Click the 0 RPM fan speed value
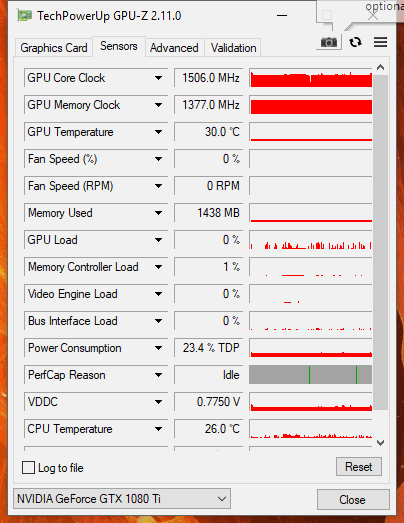This screenshot has width=404, height=523. click(209, 186)
